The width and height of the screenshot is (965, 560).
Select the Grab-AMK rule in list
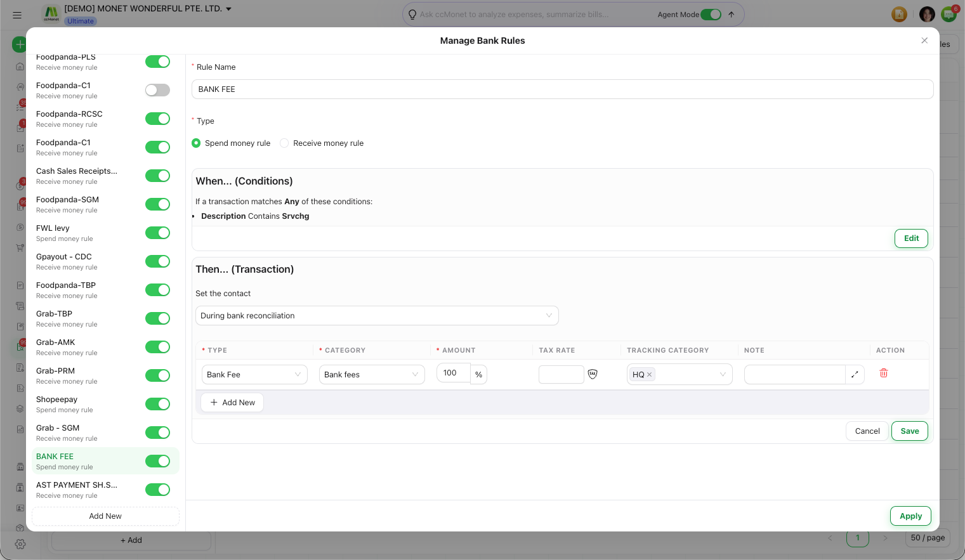pyautogui.click(x=105, y=347)
